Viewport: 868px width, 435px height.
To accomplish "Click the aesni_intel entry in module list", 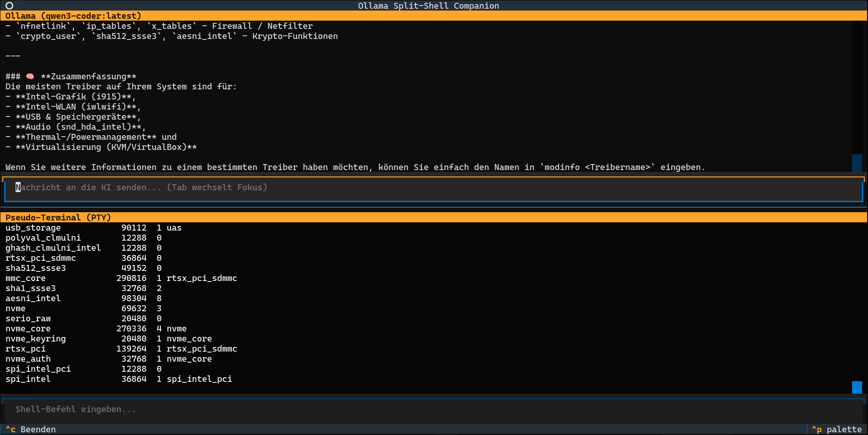I will (33, 298).
